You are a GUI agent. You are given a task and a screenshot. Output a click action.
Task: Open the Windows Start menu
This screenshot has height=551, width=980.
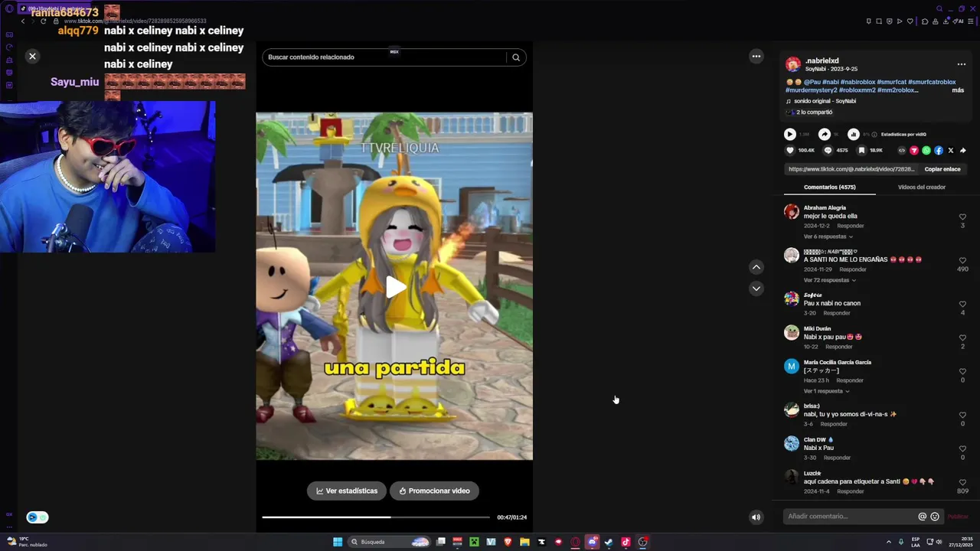coord(338,542)
